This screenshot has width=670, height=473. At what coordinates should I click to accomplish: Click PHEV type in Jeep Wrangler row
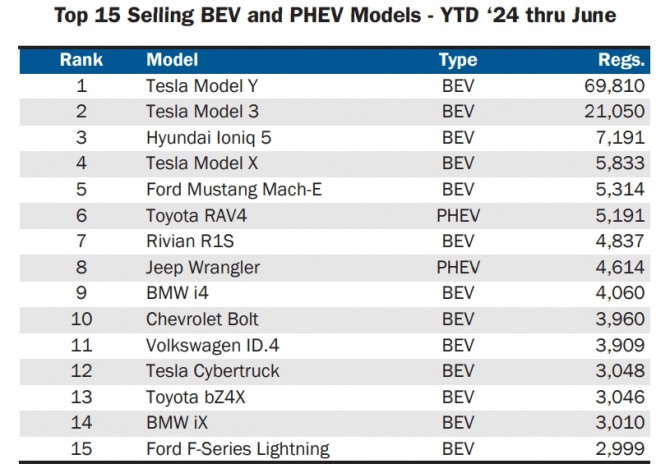point(458,267)
